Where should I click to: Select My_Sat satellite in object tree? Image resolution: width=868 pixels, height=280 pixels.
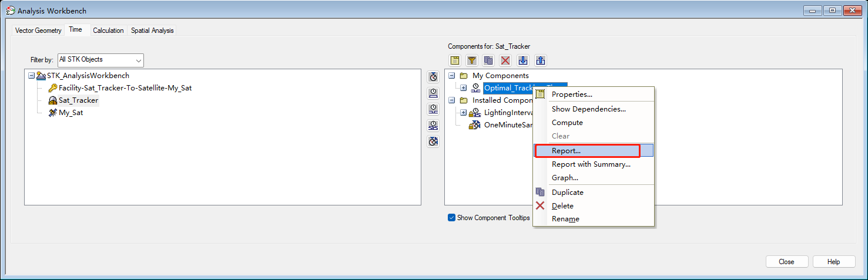pos(71,113)
